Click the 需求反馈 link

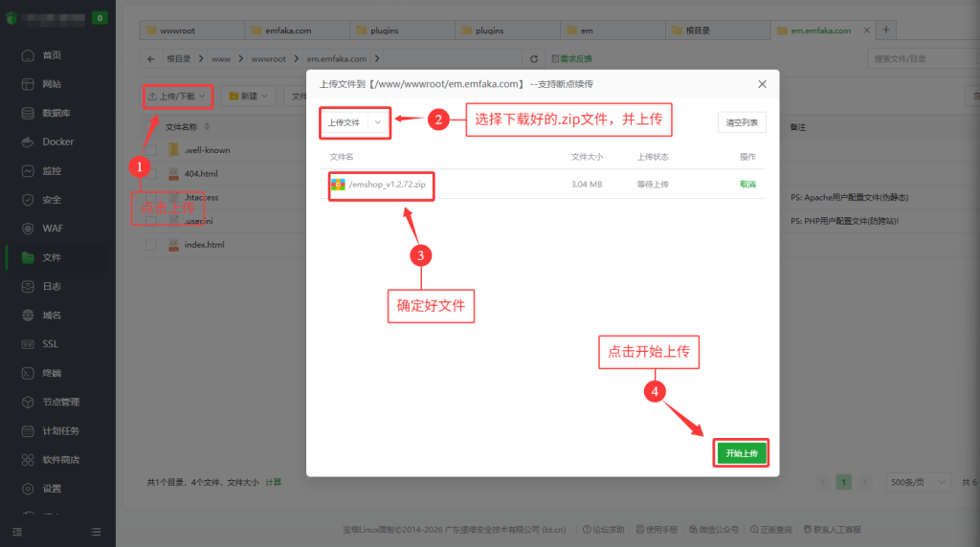[x=571, y=58]
